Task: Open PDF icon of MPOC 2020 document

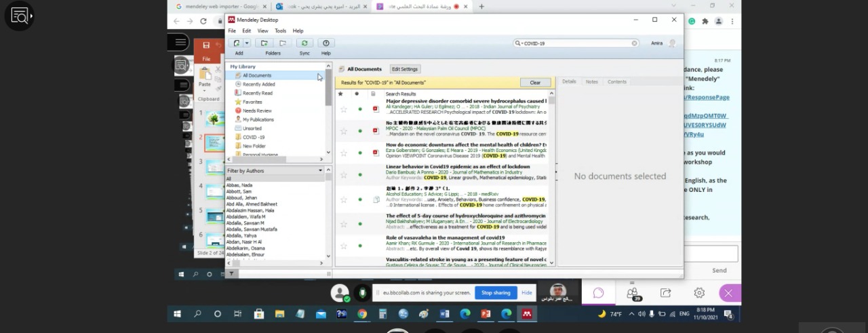Action: [376, 131]
